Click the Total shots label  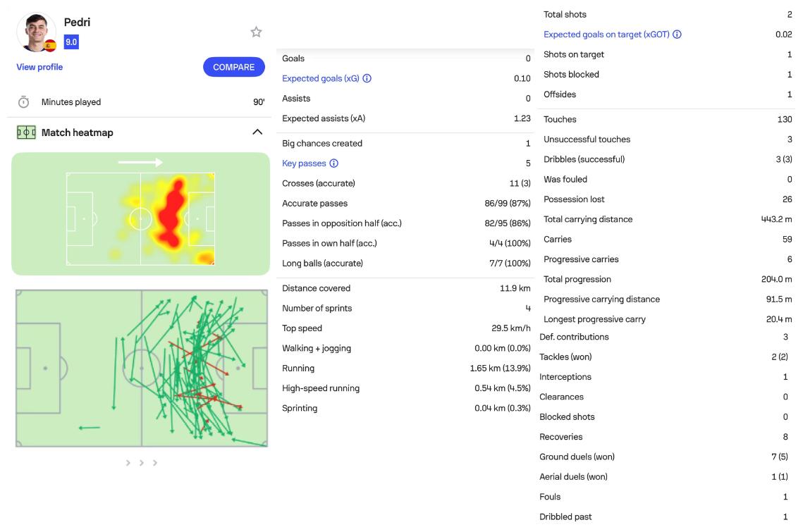click(x=565, y=14)
